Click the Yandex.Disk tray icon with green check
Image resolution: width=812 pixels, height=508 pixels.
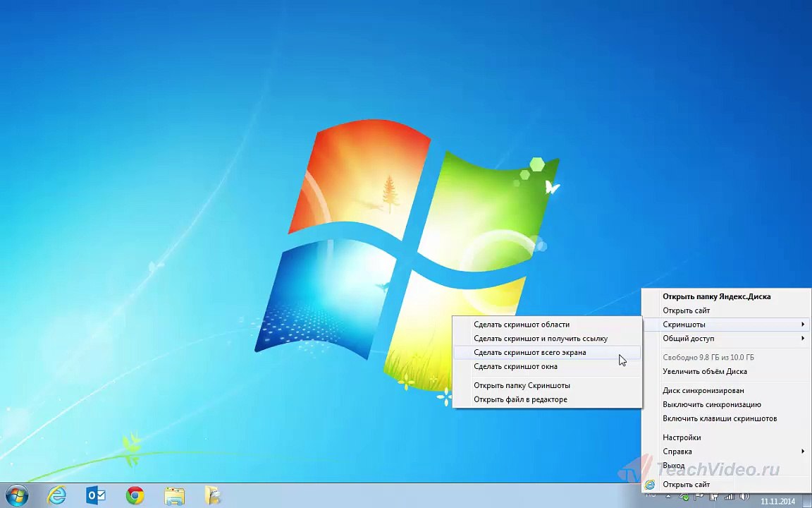(x=684, y=497)
